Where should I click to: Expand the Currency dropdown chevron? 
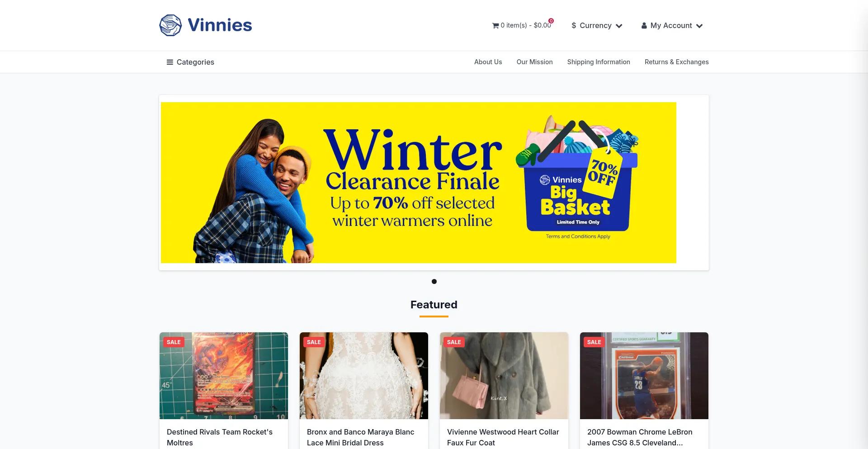point(619,26)
